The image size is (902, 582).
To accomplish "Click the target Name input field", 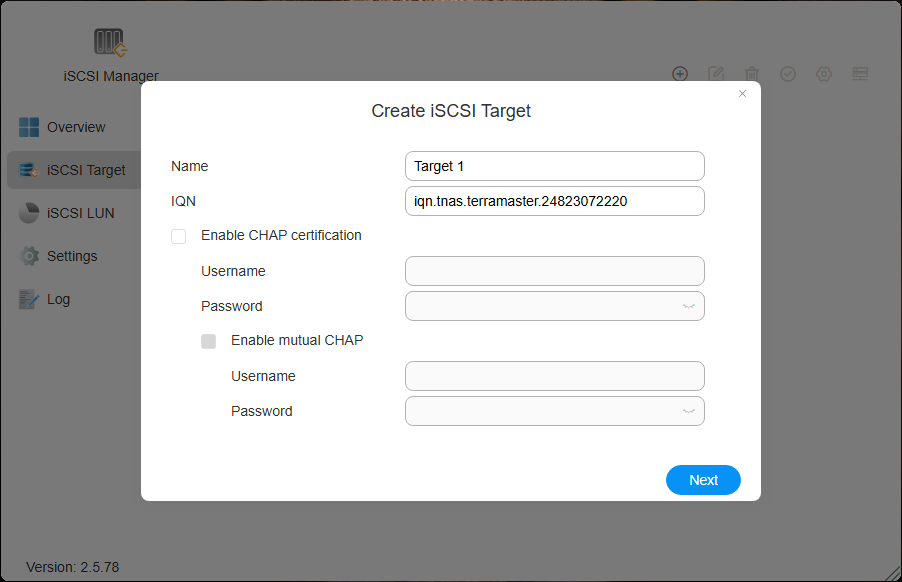I will click(554, 166).
